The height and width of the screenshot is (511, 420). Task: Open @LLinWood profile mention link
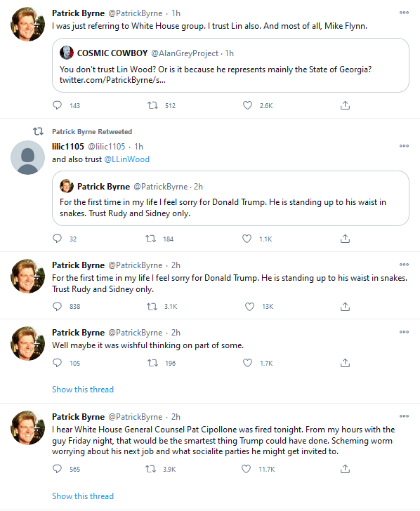tap(127, 159)
